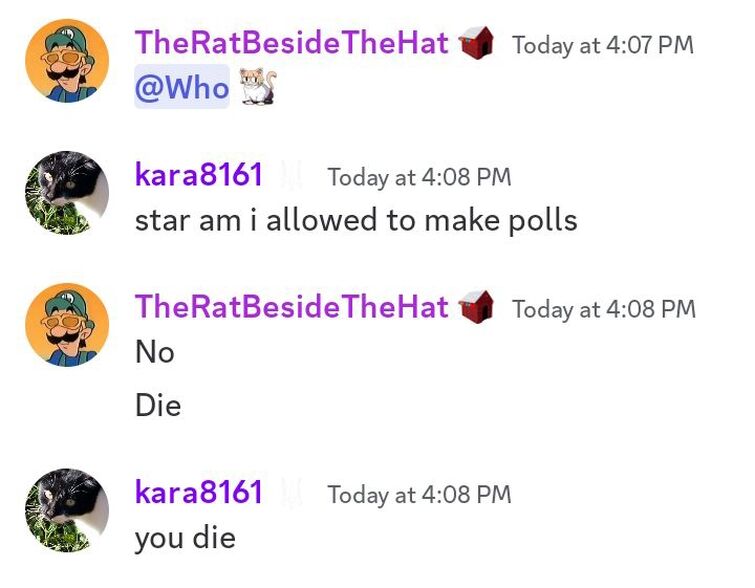Click the red house role icon beside the 'No' message author
The width and height of the screenshot is (755, 588).
point(476,307)
